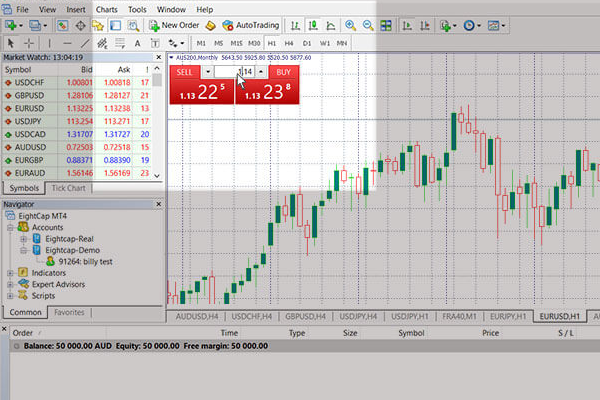
Task: Switch chart timeframe to H4
Action: (x=289, y=44)
